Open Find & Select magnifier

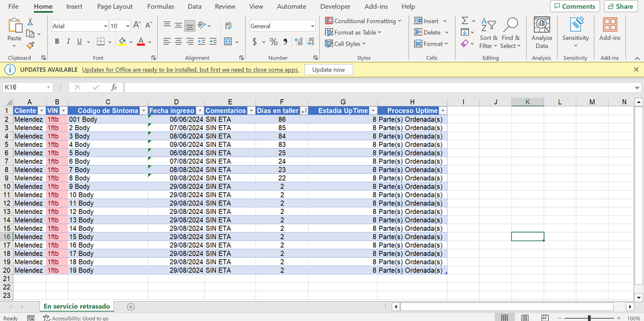click(x=511, y=34)
